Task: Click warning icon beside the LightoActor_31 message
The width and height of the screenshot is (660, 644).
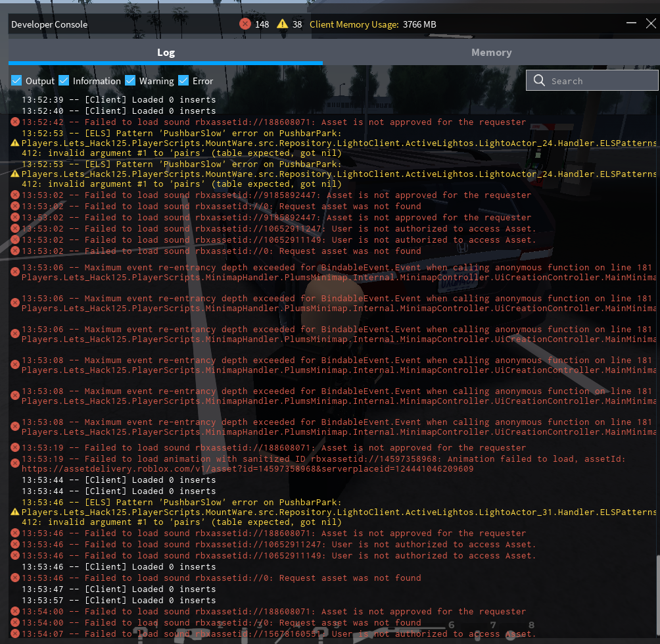Action: point(14,512)
